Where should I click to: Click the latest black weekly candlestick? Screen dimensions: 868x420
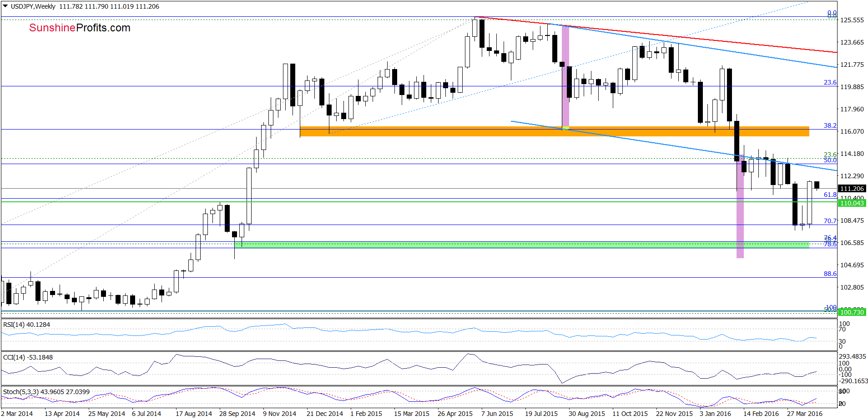(x=817, y=185)
